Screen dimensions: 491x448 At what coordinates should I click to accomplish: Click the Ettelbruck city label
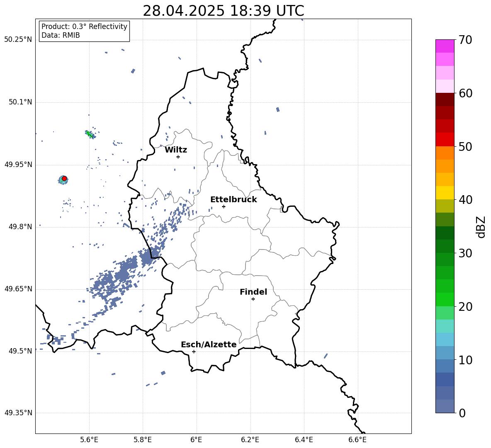[x=233, y=200]
